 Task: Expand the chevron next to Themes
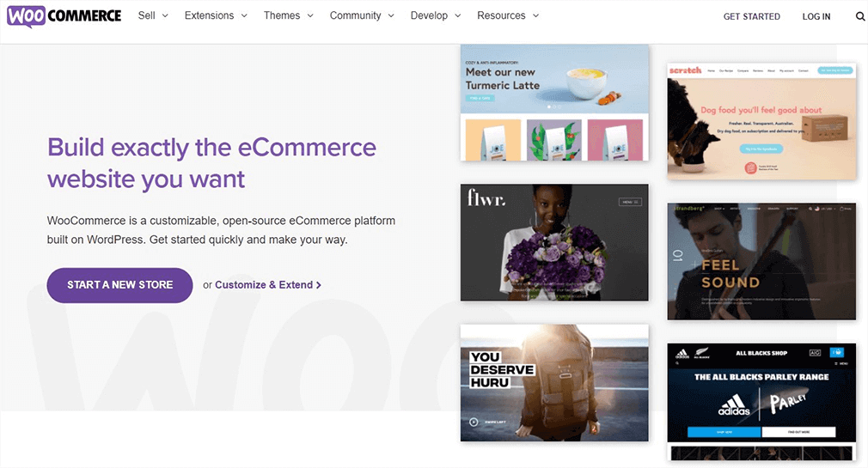(310, 16)
